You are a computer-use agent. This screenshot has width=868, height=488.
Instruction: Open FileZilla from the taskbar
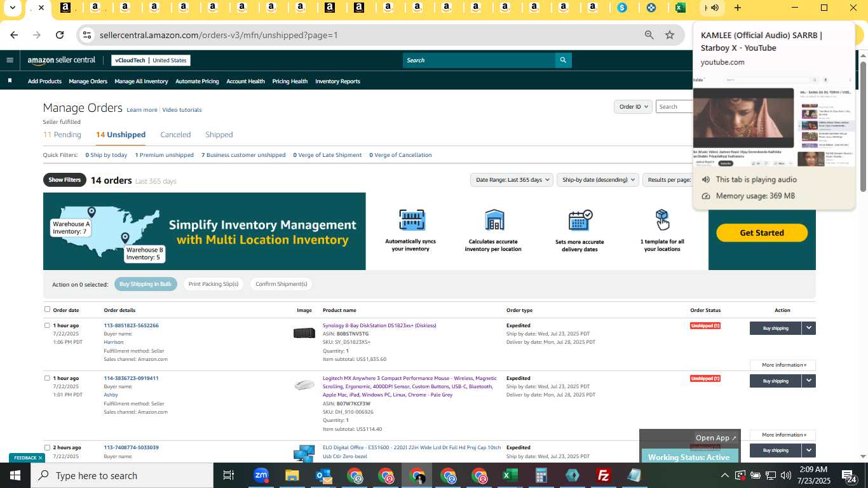click(x=604, y=475)
